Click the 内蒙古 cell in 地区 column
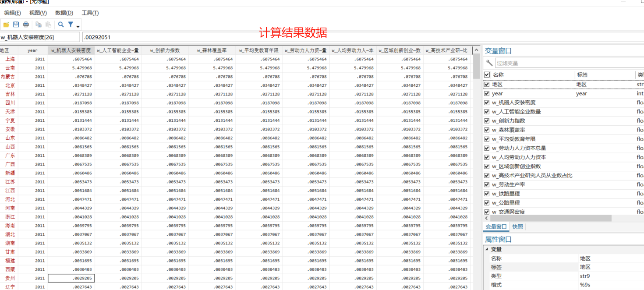This screenshot has width=644, height=290. (x=10, y=77)
